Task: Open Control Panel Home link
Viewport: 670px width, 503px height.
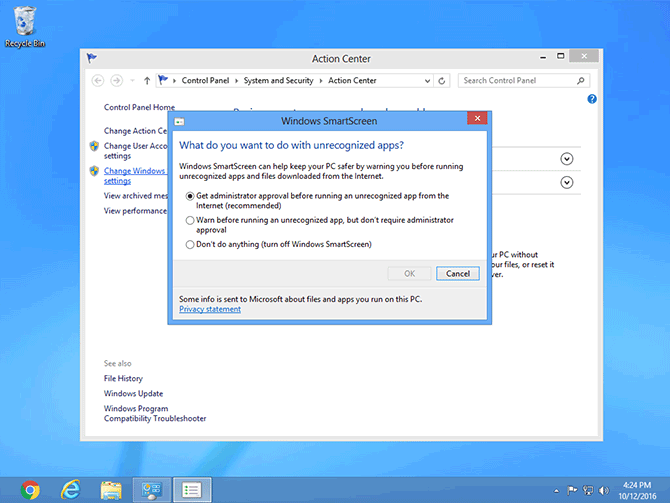Action: (x=139, y=107)
